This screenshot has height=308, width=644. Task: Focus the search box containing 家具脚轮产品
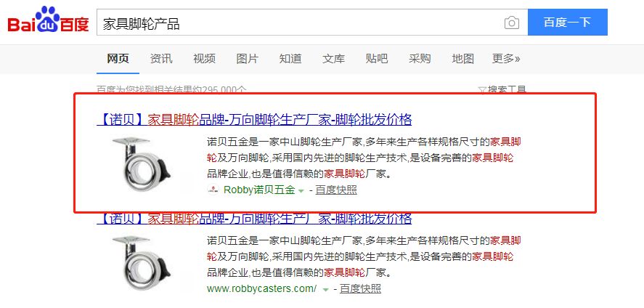312,23
